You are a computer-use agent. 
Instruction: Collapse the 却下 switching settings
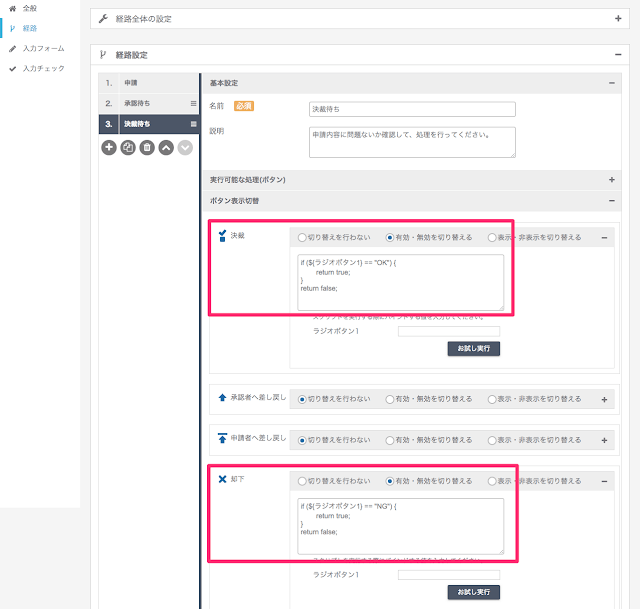tap(604, 482)
